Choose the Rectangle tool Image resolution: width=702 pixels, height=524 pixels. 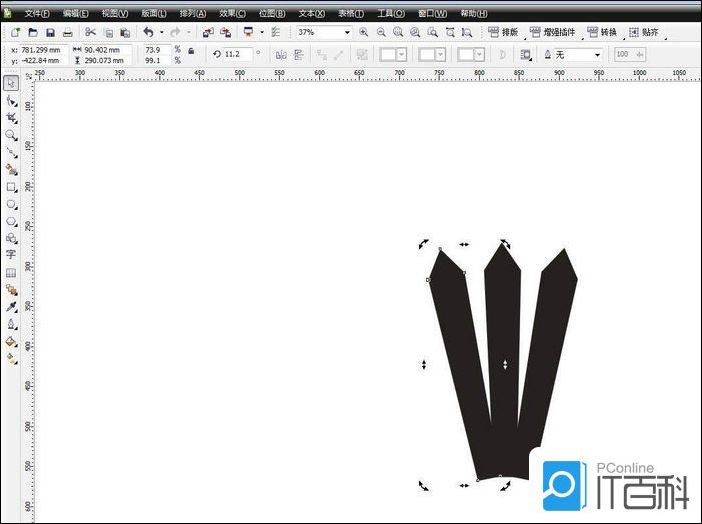tap(11, 186)
